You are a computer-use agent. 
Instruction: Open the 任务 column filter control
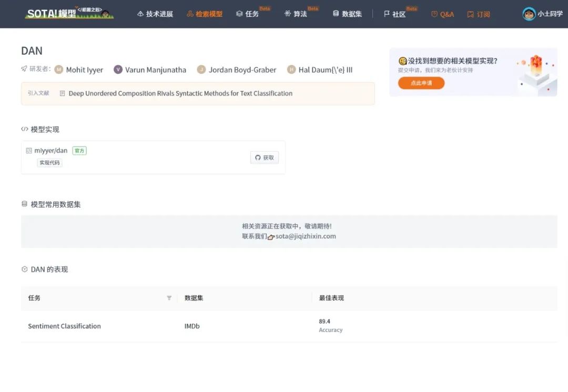pyautogui.click(x=169, y=298)
